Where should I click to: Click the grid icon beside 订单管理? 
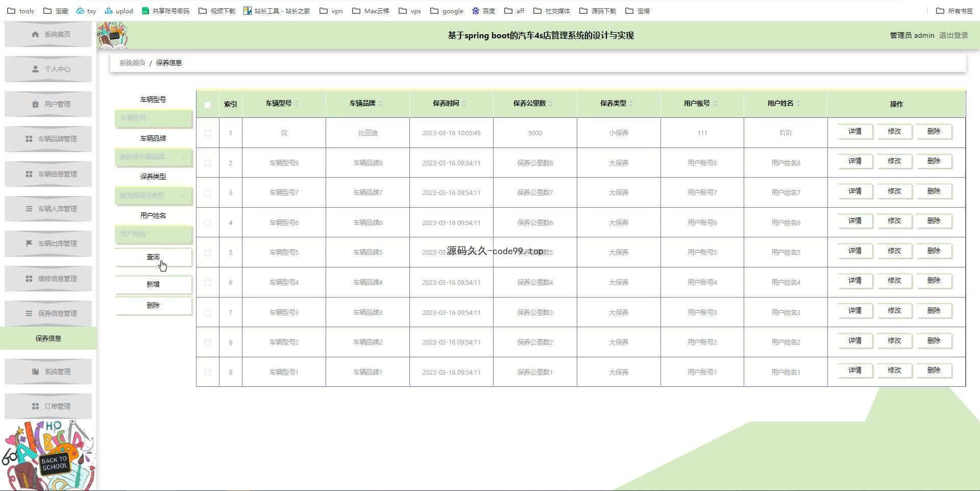35,406
